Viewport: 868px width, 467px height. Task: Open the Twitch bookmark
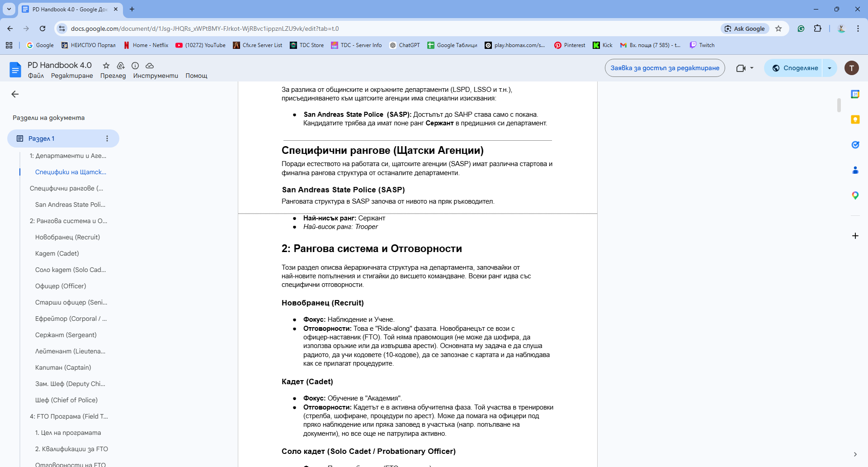(x=702, y=45)
